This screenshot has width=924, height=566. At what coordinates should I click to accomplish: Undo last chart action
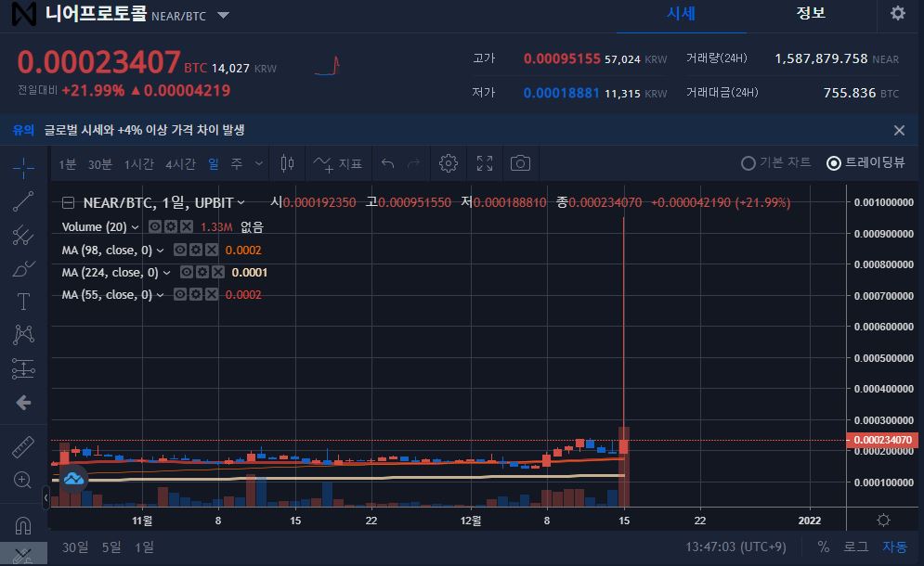(387, 163)
